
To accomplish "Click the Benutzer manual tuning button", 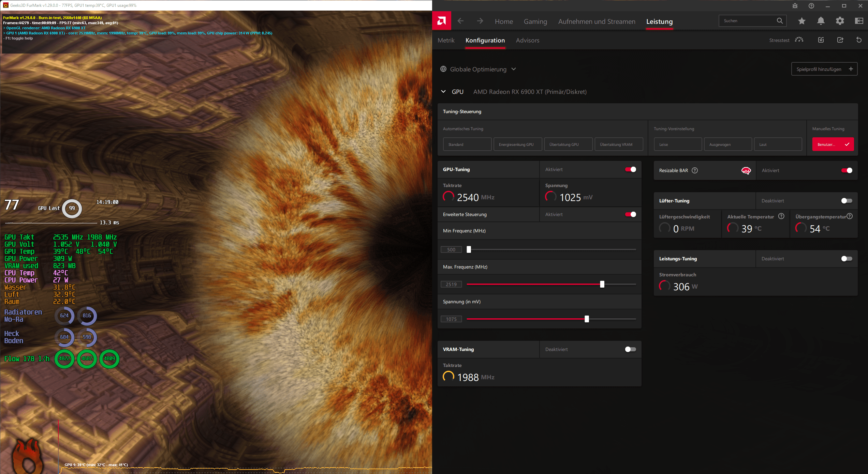I will [833, 144].
